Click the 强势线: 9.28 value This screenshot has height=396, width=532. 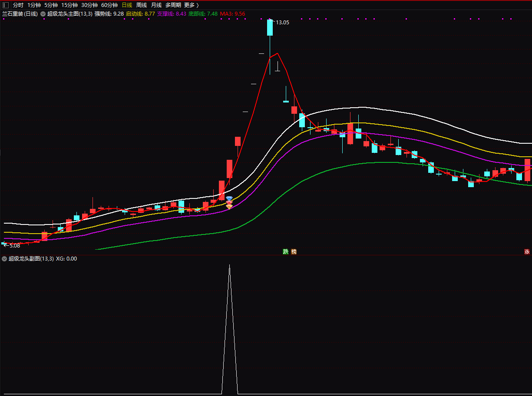pyautogui.click(x=109, y=14)
